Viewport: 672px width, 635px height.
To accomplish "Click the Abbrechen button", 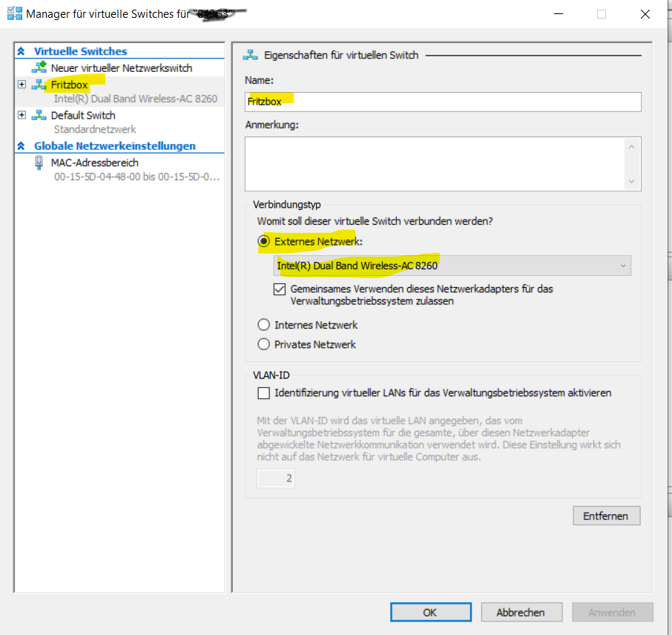I will coord(521,612).
